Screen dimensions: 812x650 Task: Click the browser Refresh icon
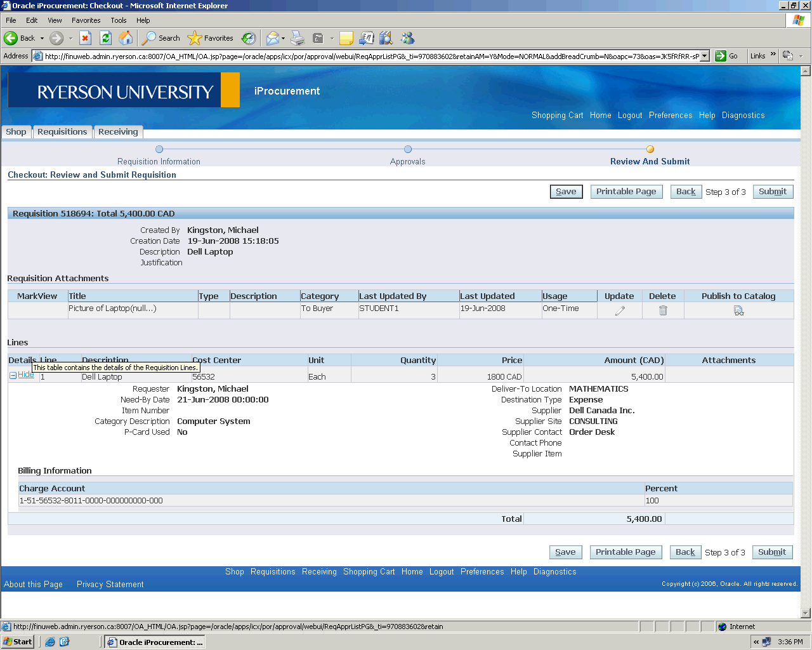[x=106, y=38]
